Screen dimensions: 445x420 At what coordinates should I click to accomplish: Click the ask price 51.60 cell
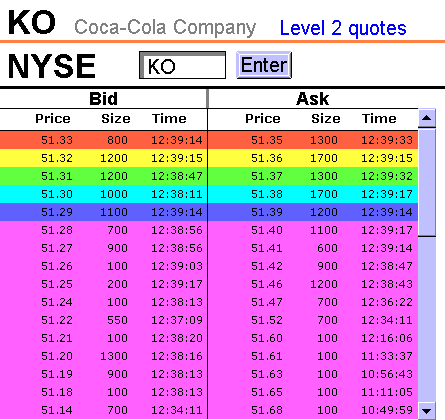[267, 338]
